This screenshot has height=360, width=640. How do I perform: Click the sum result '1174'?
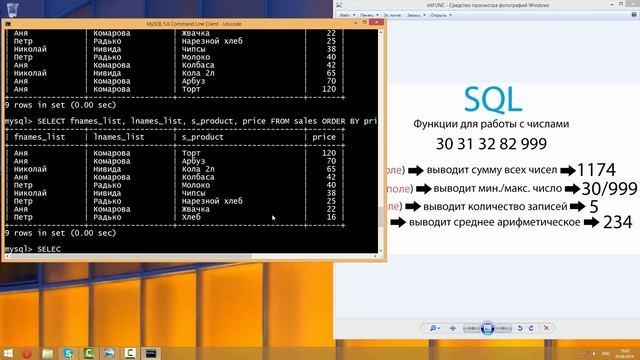click(596, 170)
